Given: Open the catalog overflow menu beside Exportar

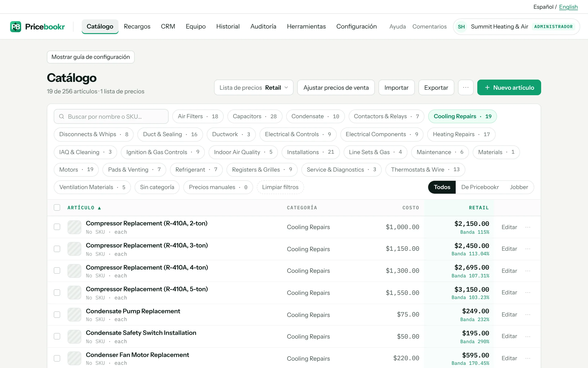Looking at the screenshot, I should point(466,87).
